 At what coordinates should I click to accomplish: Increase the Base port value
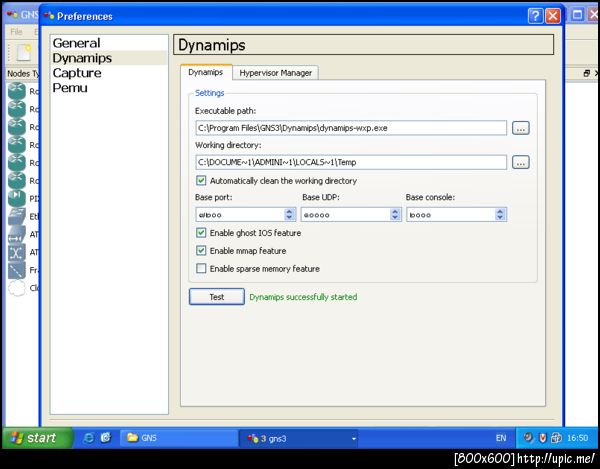(x=290, y=211)
